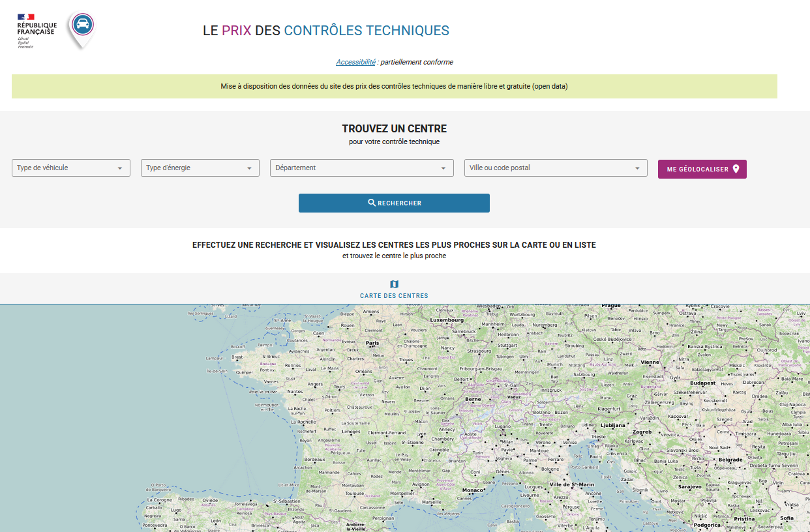
Task: Click the Bordeaux map label
Action: (x=314, y=459)
